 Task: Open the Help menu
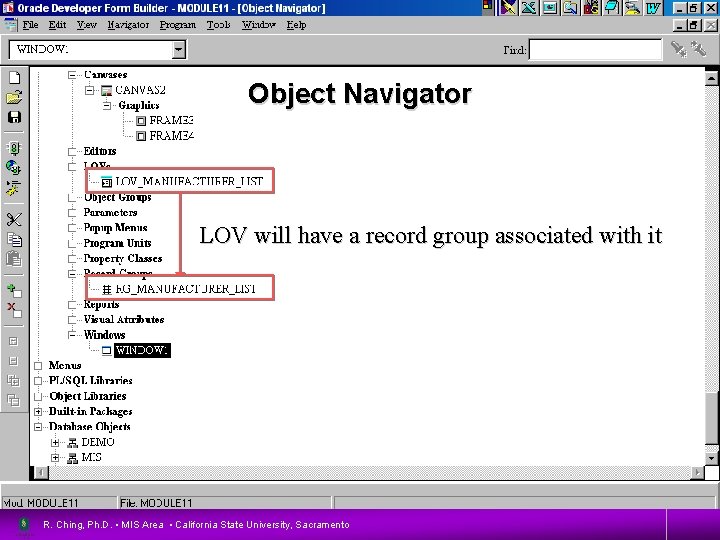[297, 25]
